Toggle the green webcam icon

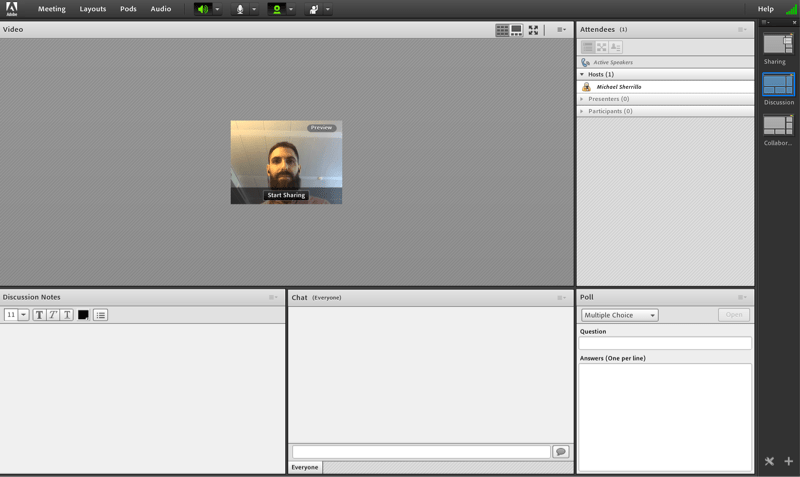tap(277, 9)
